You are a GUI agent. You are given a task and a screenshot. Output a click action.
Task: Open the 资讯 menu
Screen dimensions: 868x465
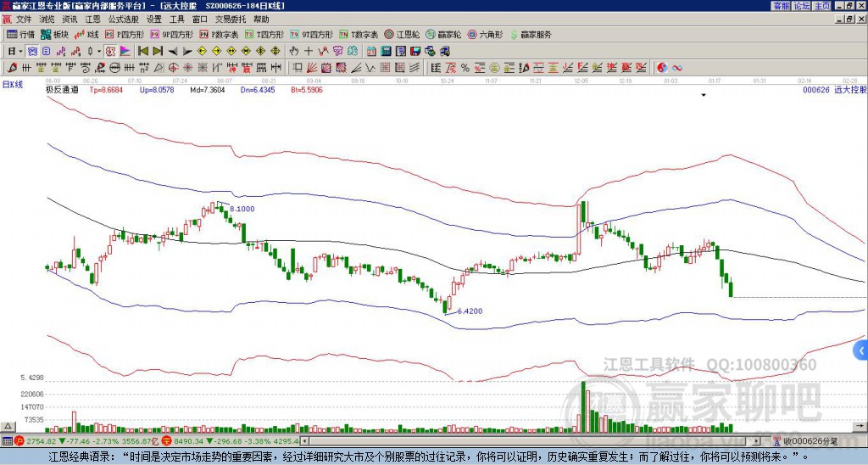point(70,20)
